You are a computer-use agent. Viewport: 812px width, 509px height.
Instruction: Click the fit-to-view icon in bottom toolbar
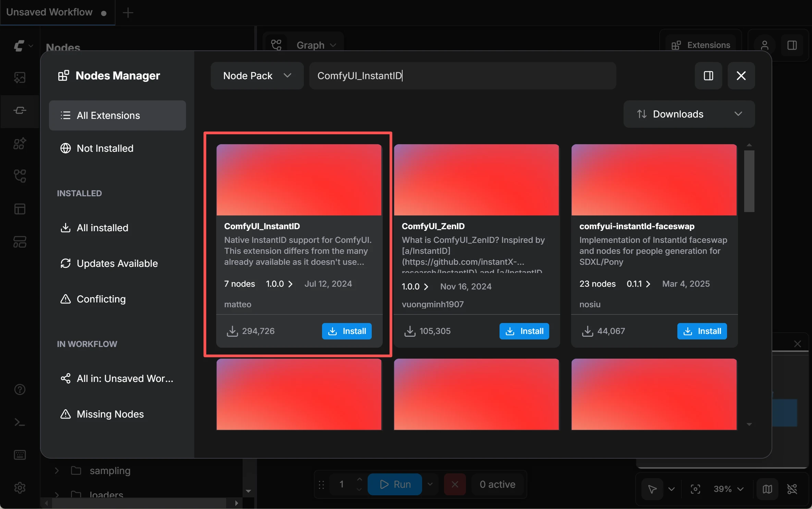point(695,489)
